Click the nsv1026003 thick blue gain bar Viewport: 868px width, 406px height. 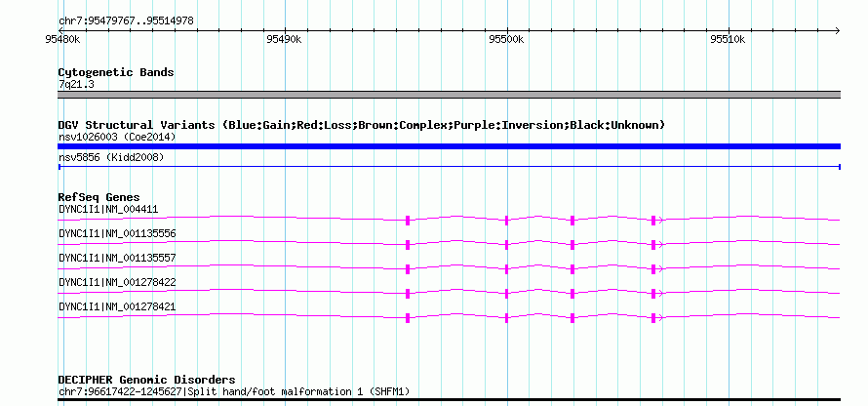tap(449, 146)
